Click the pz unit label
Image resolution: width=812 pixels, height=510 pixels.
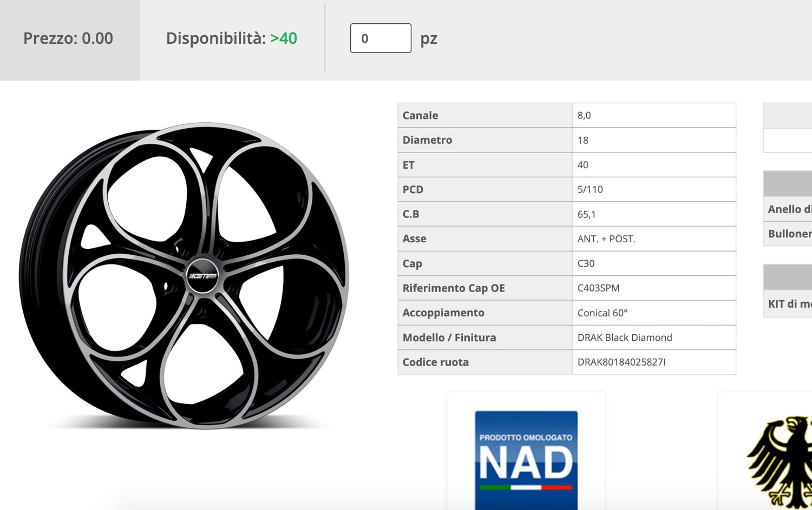(x=429, y=39)
